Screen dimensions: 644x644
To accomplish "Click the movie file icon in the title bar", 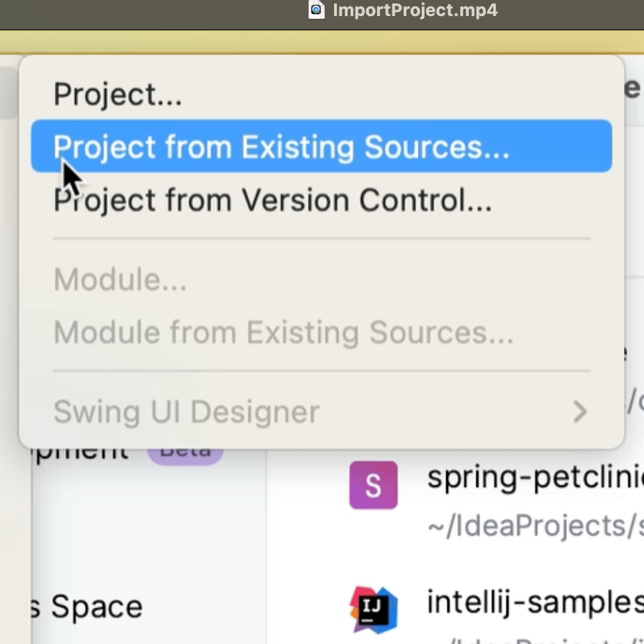I will point(315,10).
